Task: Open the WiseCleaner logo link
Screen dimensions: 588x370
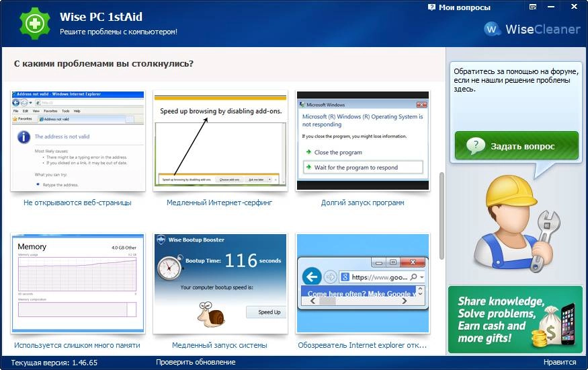Action: (x=532, y=29)
